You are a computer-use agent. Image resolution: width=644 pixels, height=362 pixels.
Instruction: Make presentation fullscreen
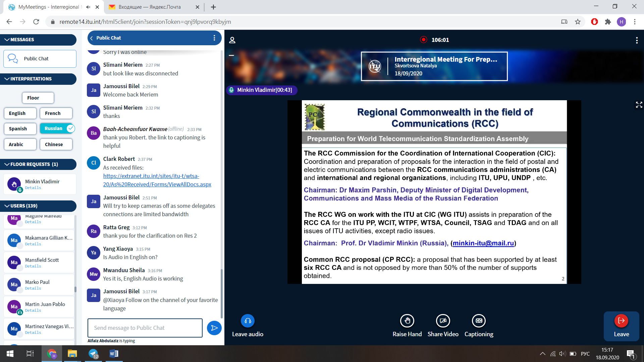(639, 105)
